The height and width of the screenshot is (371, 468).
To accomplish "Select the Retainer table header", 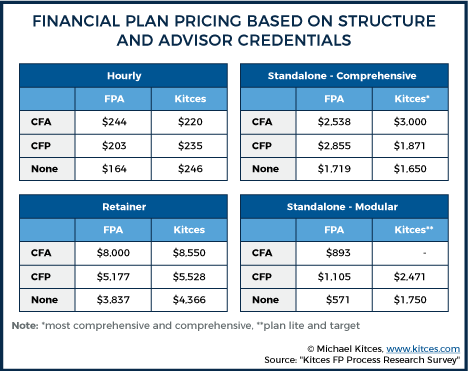I will 124,207.
